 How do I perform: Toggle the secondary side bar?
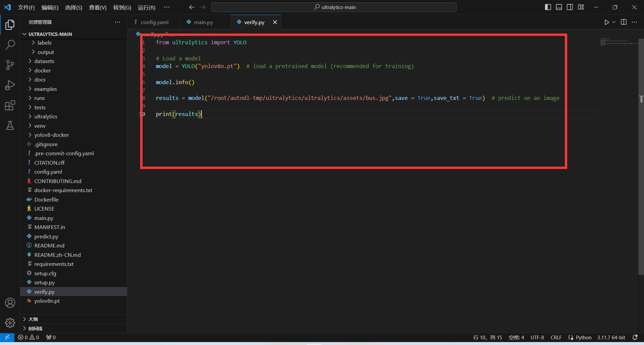[x=570, y=7]
